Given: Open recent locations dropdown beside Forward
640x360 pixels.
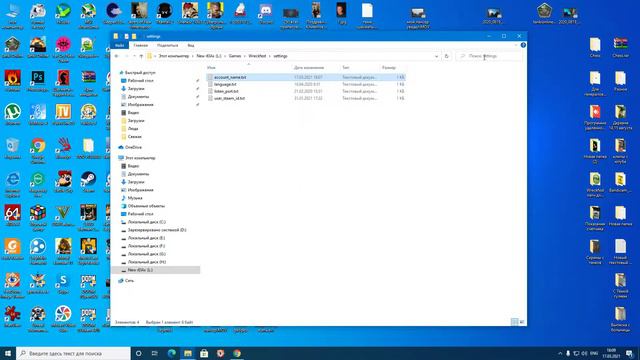Looking at the screenshot, I should [x=134, y=56].
